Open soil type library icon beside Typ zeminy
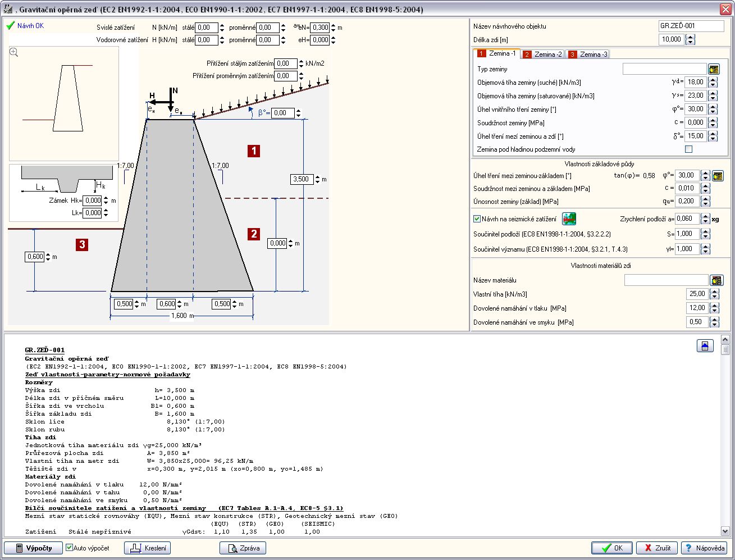Viewport: 735px width, 560px height. (x=713, y=69)
